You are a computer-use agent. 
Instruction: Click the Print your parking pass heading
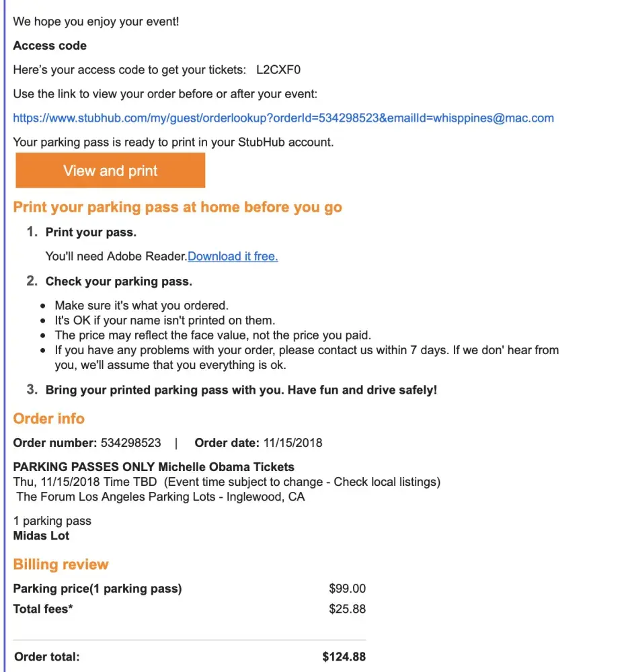[178, 207]
